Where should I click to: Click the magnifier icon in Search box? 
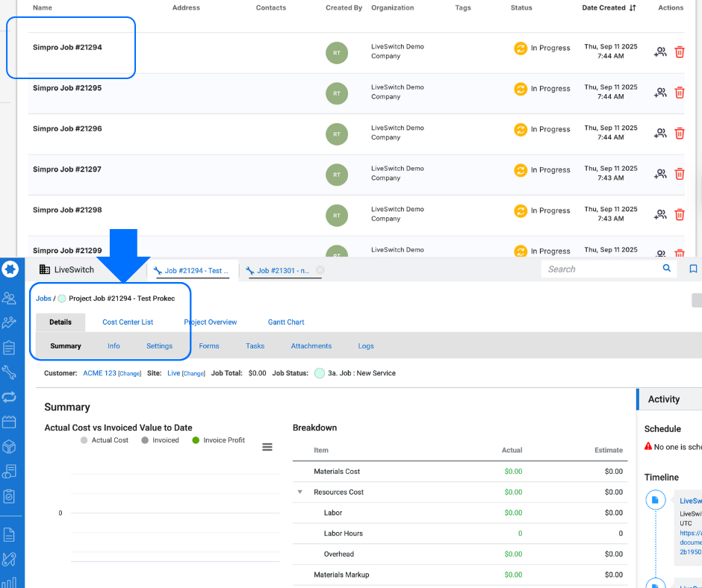667,268
